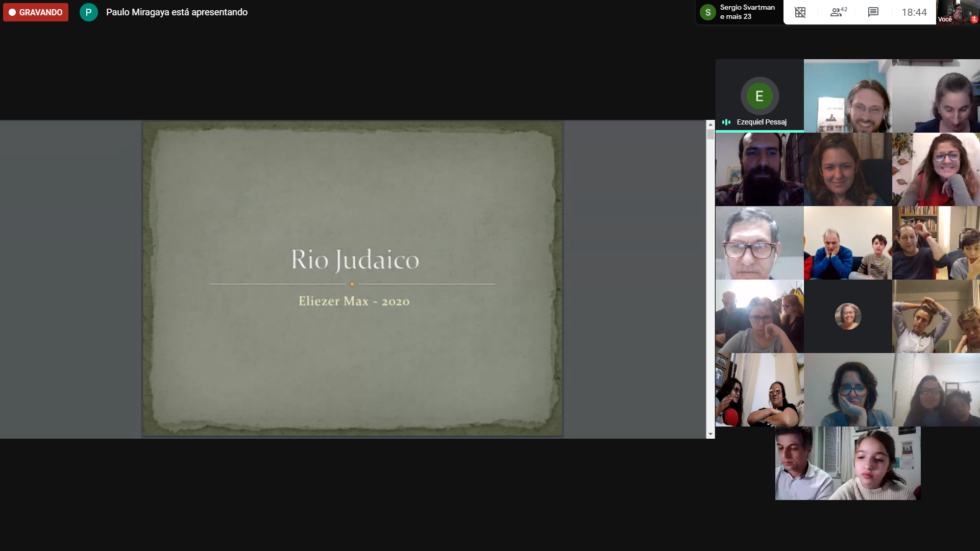Select tile of woman in red with glasses
This screenshot has width=980, height=551.
point(936,169)
